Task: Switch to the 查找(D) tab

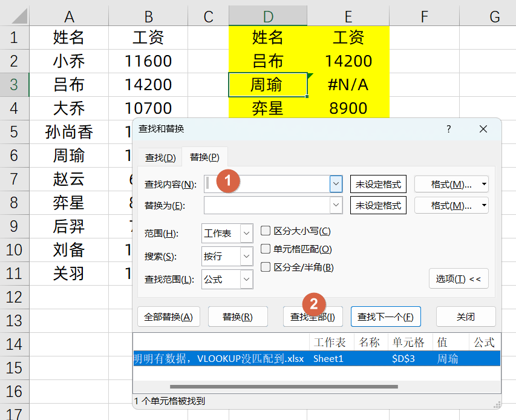Action: [160, 158]
